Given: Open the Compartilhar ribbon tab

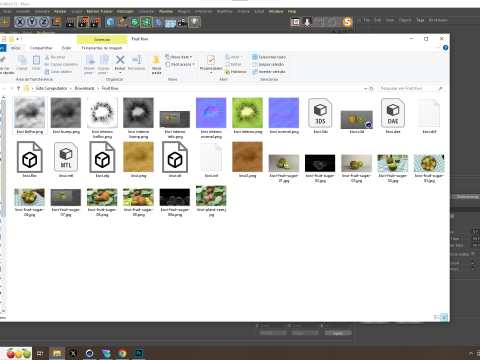Looking at the screenshot, I should coord(41,48).
